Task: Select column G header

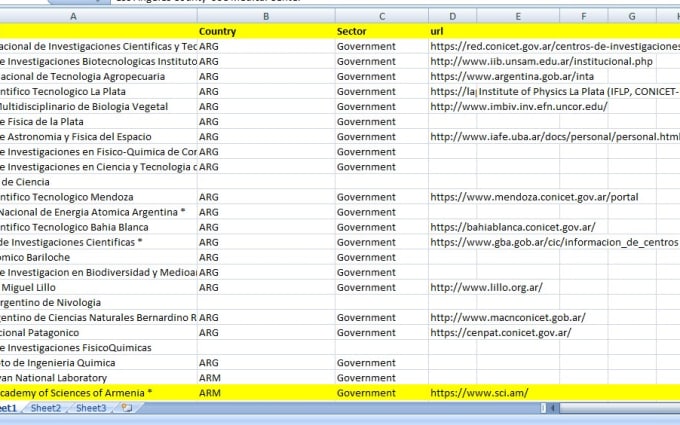Action: coord(632,16)
